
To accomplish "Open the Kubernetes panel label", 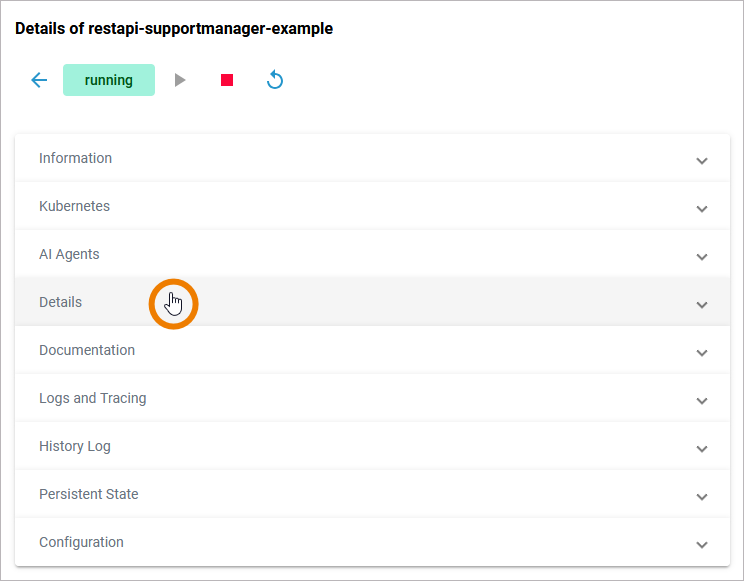I will (x=74, y=206).
